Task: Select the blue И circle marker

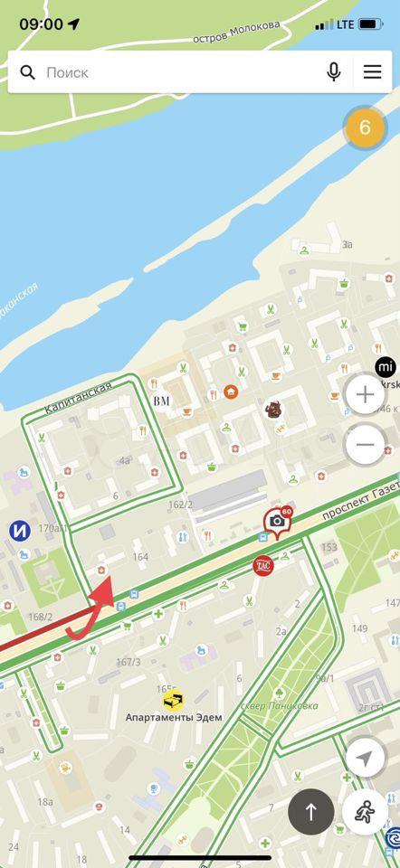Action: pyautogui.click(x=19, y=532)
